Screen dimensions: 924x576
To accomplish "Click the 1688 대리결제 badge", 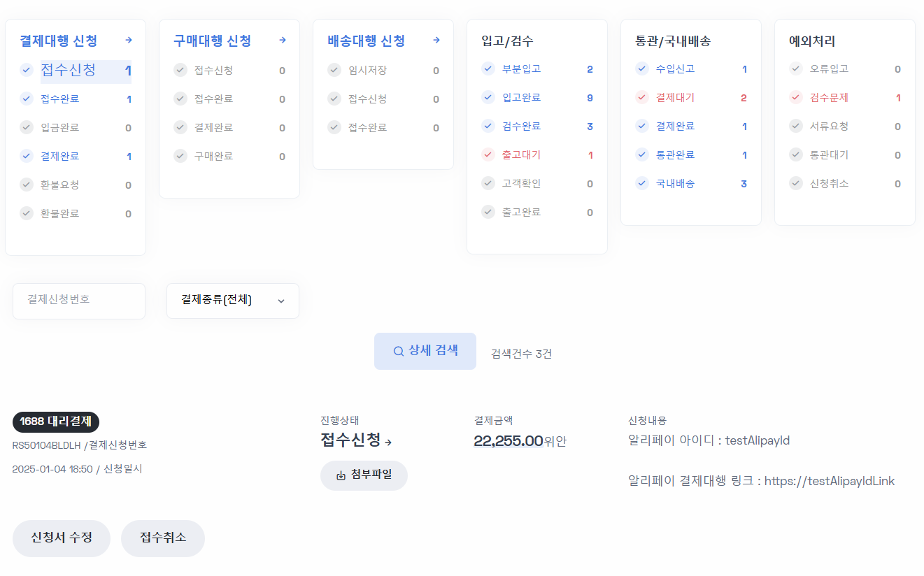I will 55,422.
